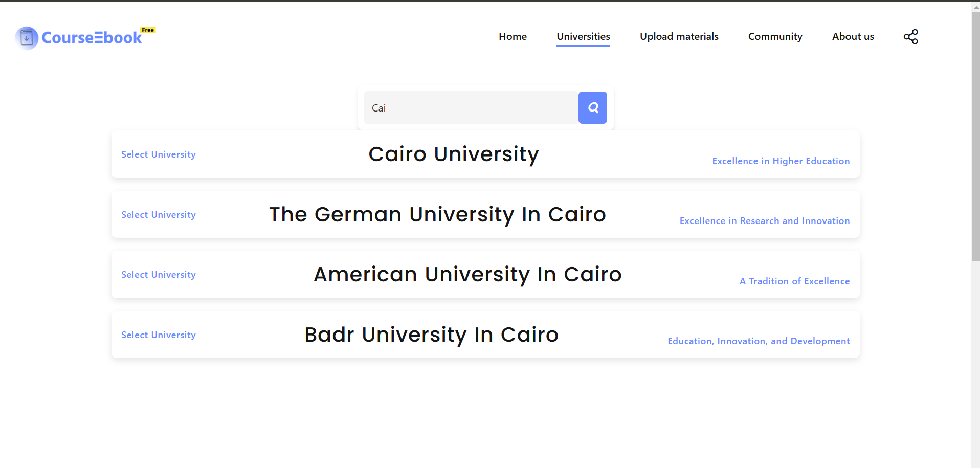
Task: Click the CourseEbook logo icon
Action: 27,38
